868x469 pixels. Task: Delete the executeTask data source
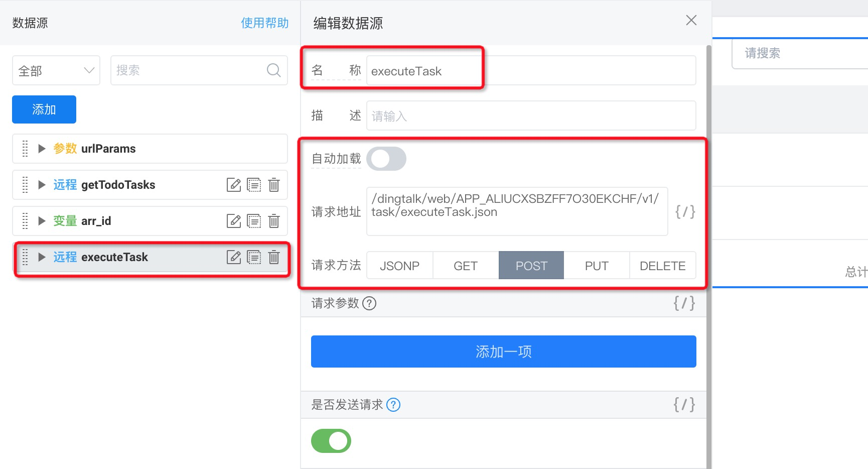(274, 257)
